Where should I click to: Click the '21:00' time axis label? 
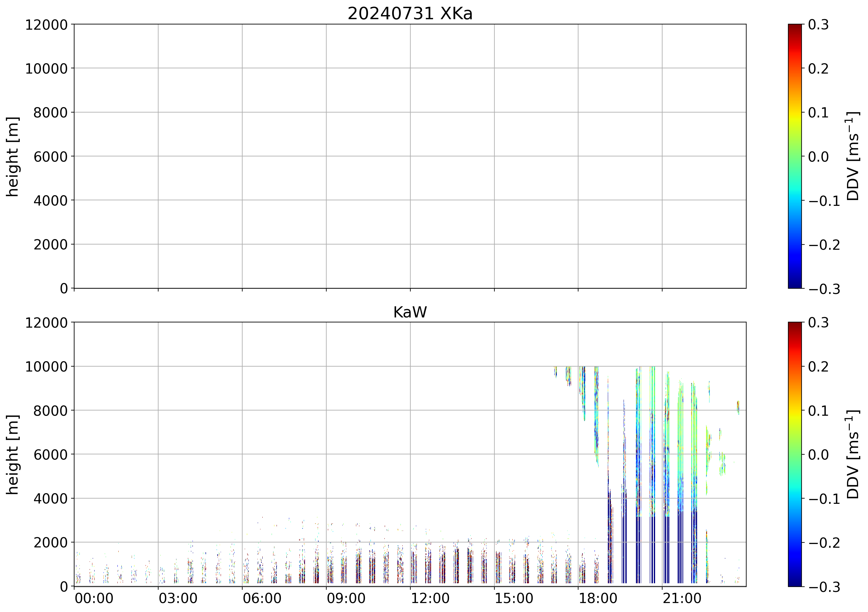pos(682,599)
